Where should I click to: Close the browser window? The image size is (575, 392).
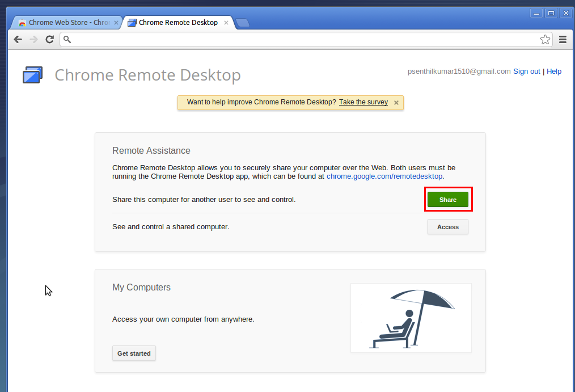[566, 13]
